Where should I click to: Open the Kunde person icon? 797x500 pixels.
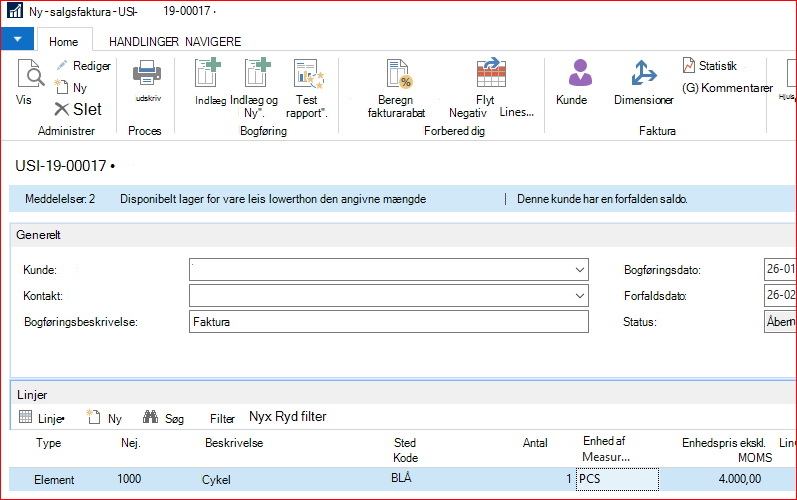(580, 72)
